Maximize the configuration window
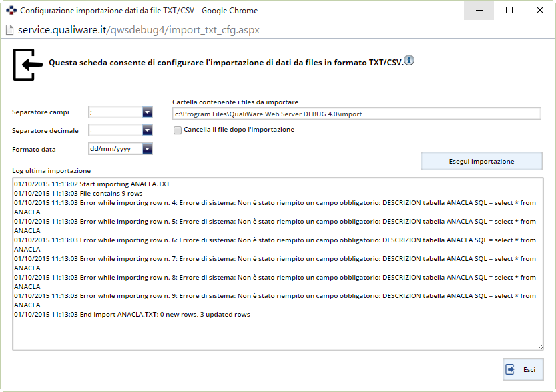Image resolution: width=556 pixels, height=392 pixels. [x=509, y=11]
